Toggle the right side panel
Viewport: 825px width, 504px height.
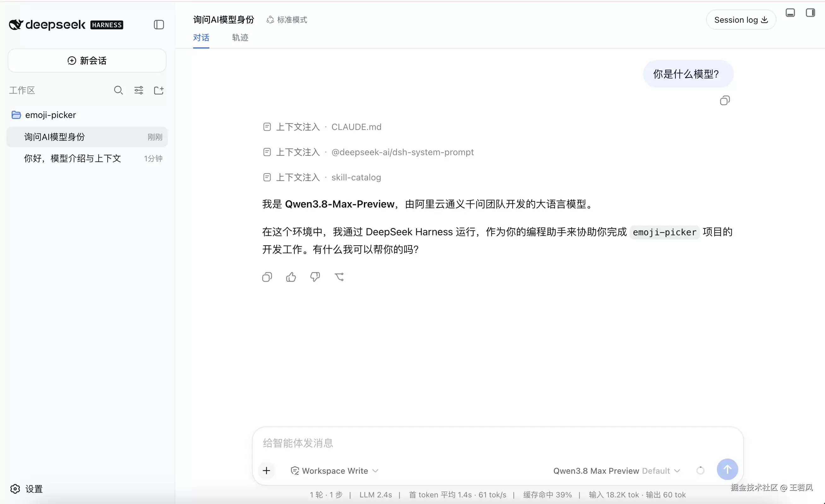click(810, 13)
